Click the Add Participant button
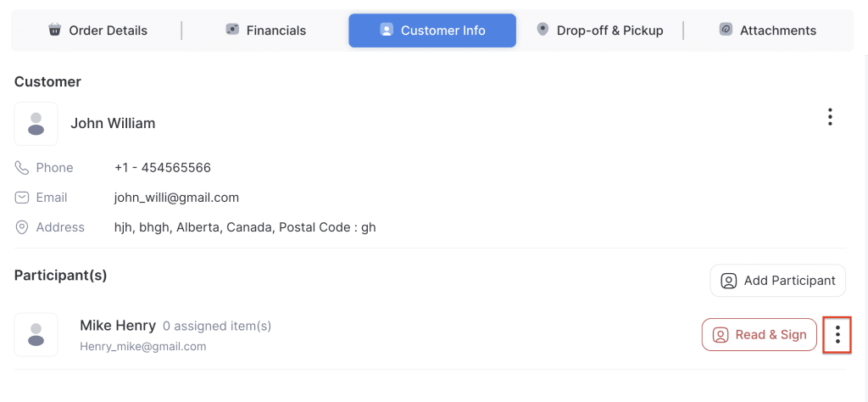 777,281
